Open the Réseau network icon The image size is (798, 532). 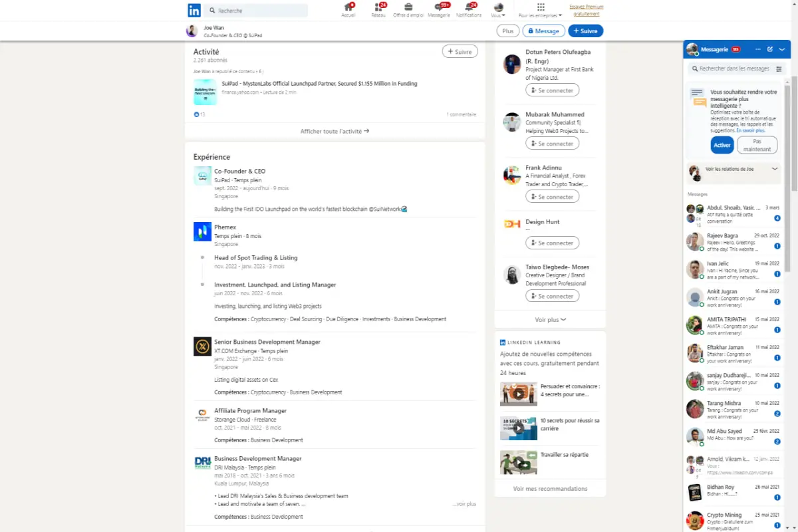pyautogui.click(x=379, y=10)
